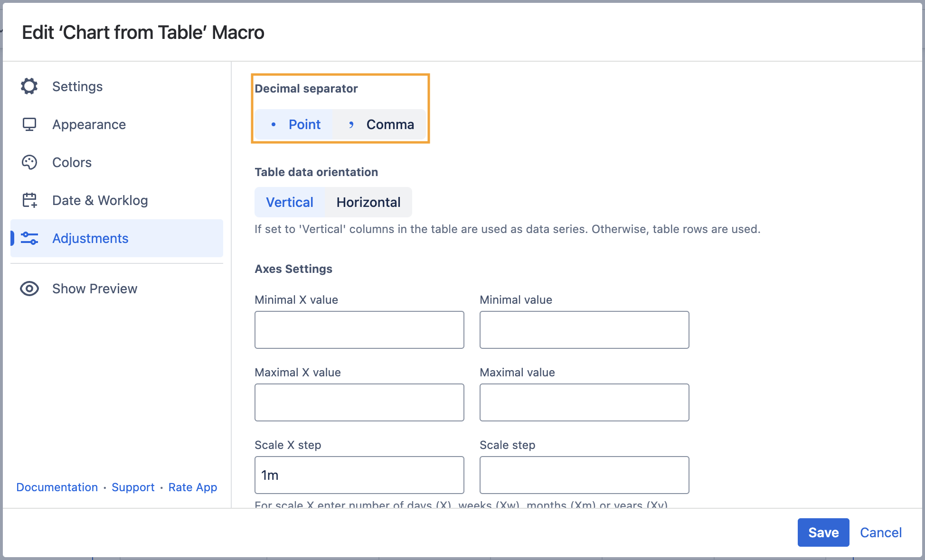Follow the Rate App link
The height and width of the screenshot is (560, 925).
point(192,487)
